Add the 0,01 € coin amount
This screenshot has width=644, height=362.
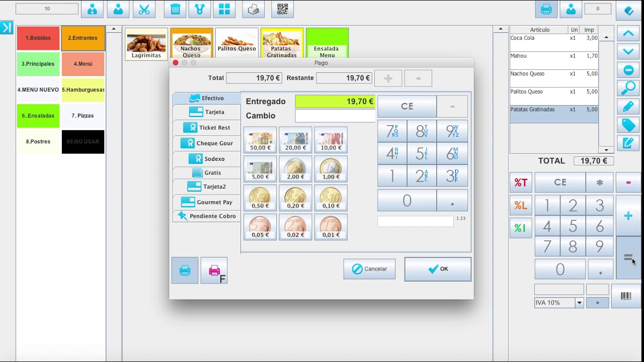[x=331, y=227]
